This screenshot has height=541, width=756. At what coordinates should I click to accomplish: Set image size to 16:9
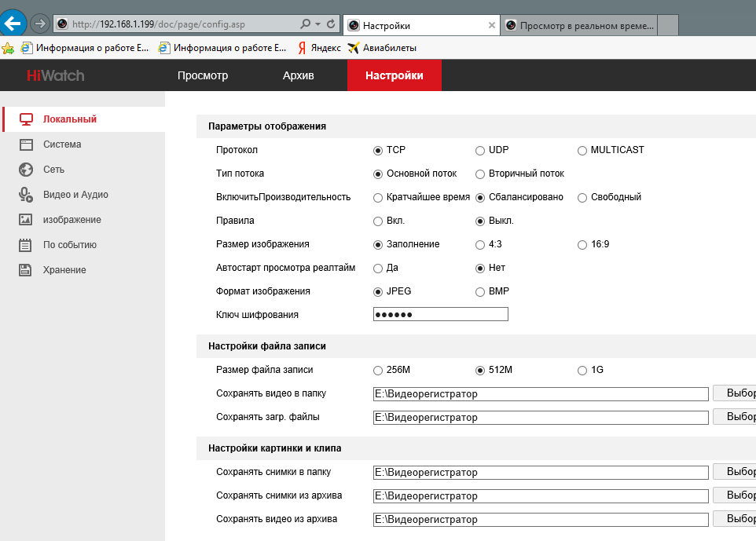click(x=582, y=244)
